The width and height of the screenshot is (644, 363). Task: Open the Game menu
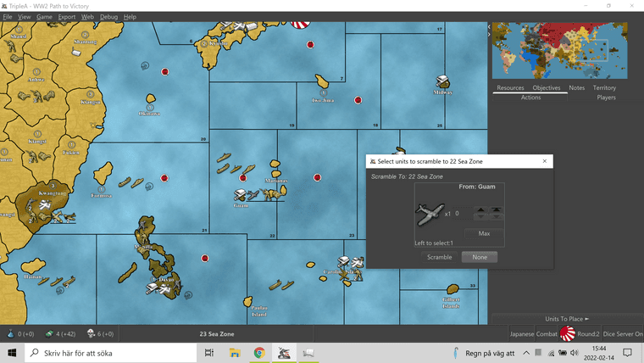pos(44,17)
